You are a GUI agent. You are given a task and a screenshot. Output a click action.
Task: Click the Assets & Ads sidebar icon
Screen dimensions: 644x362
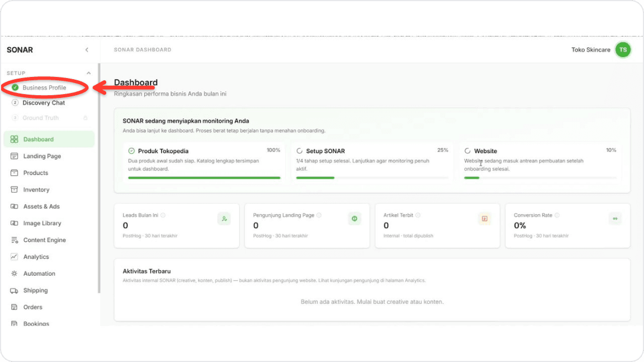(x=14, y=206)
